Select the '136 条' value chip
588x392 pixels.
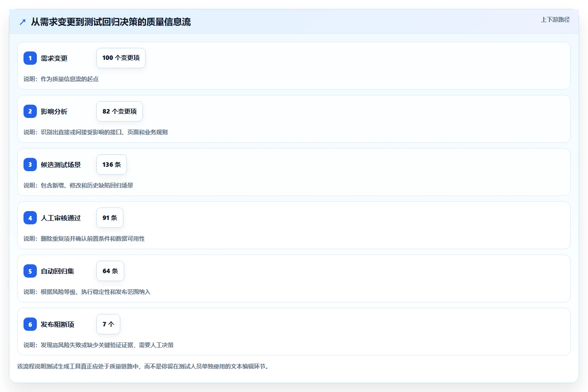pyautogui.click(x=111, y=165)
